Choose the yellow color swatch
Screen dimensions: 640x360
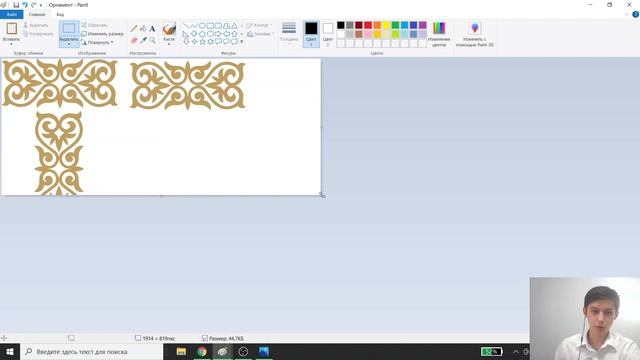(x=386, y=25)
